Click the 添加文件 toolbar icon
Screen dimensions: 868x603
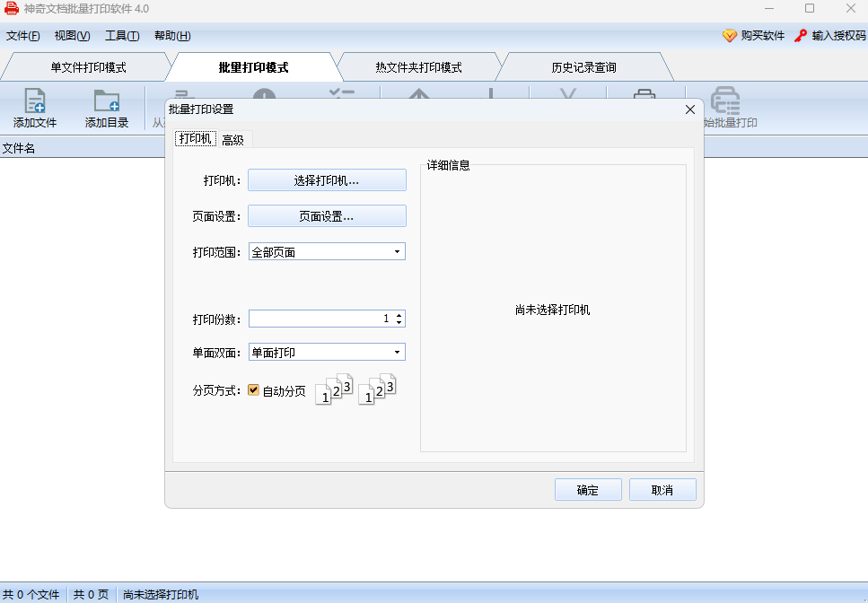point(35,100)
